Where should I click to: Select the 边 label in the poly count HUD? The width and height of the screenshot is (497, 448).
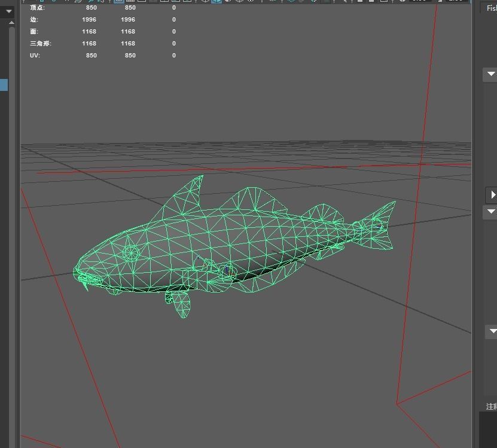tap(34, 20)
